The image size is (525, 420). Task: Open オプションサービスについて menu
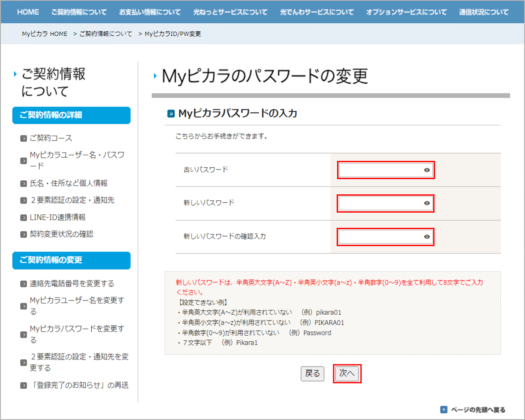click(406, 12)
